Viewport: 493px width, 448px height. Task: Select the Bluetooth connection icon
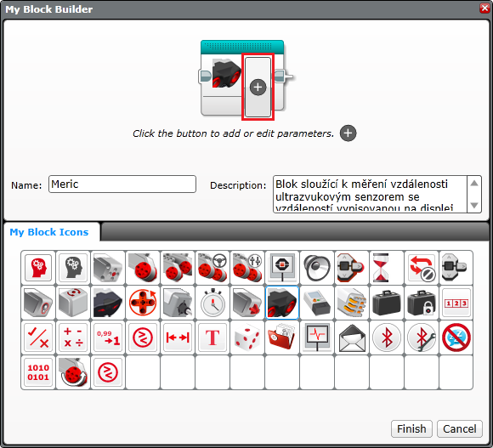387,337
